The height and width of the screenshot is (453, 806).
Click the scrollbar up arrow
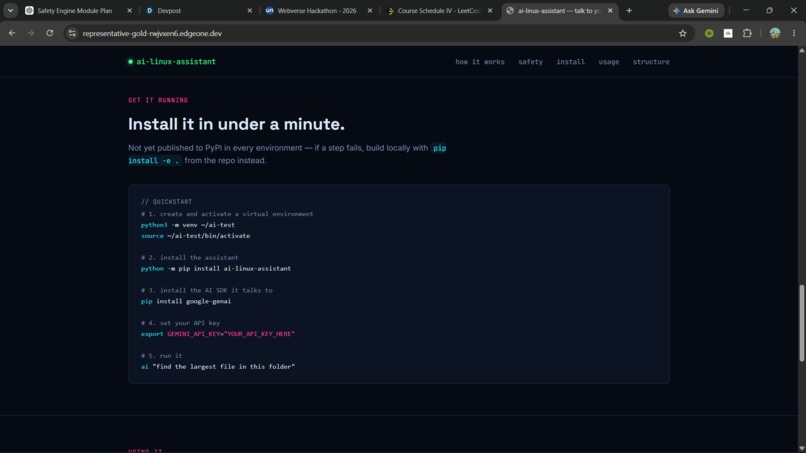(801, 50)
